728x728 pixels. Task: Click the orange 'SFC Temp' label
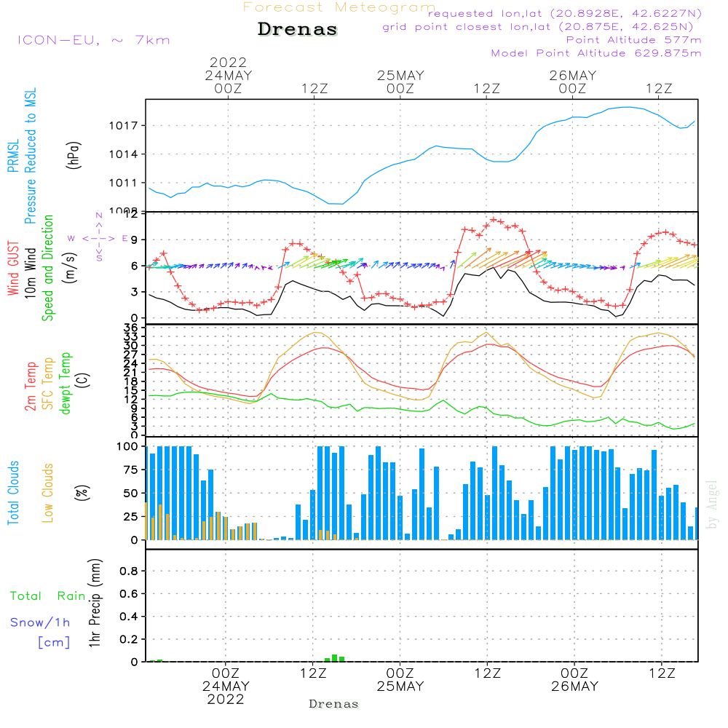48,384
